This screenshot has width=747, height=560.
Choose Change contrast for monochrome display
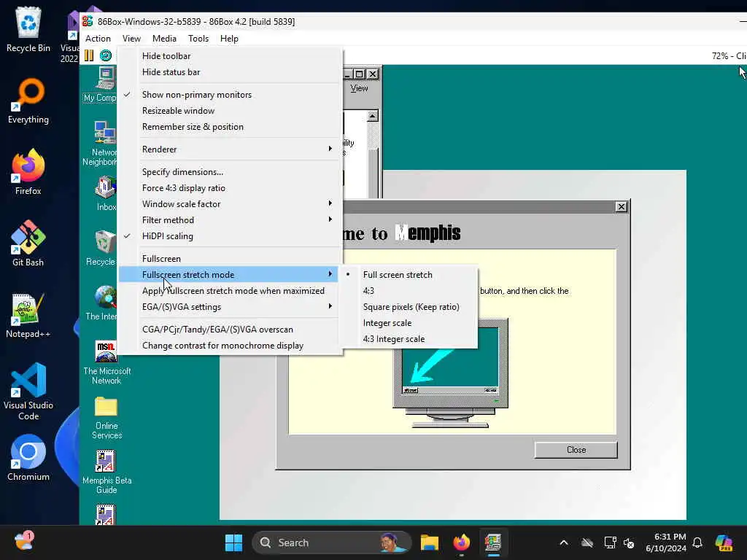click(230, 345)
